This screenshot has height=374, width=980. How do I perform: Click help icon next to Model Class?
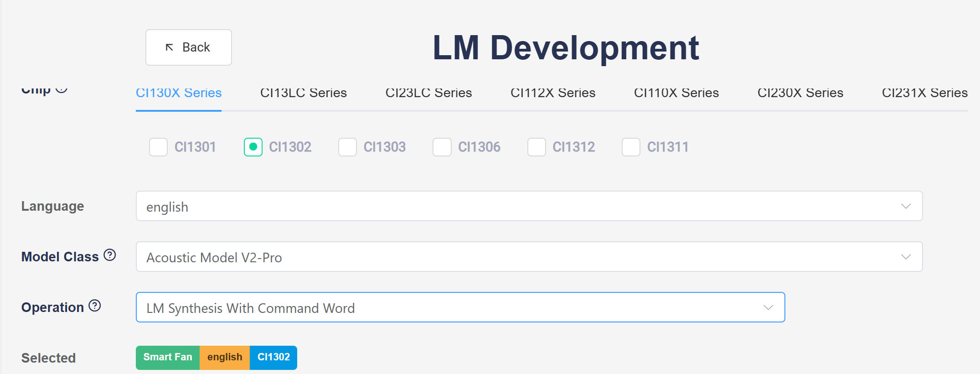109,255
